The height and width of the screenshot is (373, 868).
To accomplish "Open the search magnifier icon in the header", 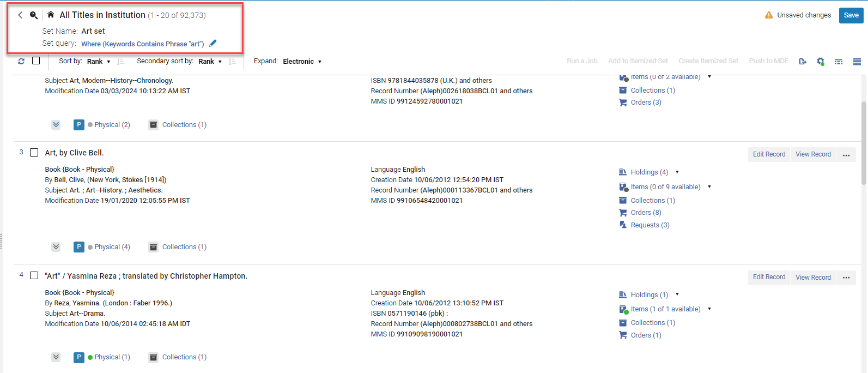I will coord(34,15).
